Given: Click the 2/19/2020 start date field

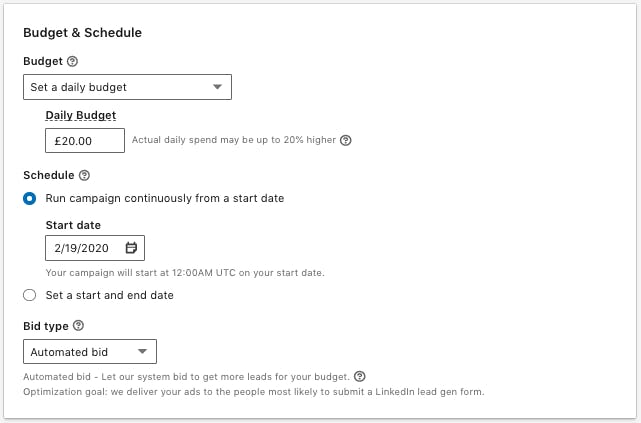Looking at the screenshot, I should tap(95, 248).
